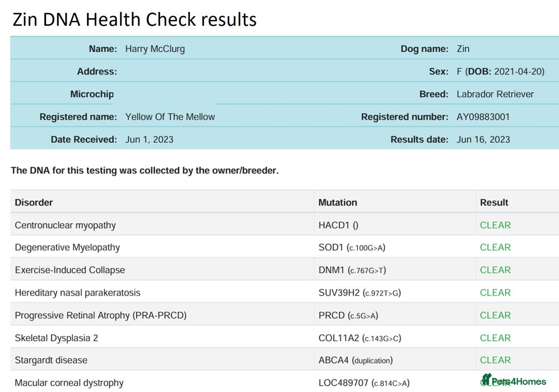
Task: Click the Zin DNA Health Check results title
Action: [135, 19]
